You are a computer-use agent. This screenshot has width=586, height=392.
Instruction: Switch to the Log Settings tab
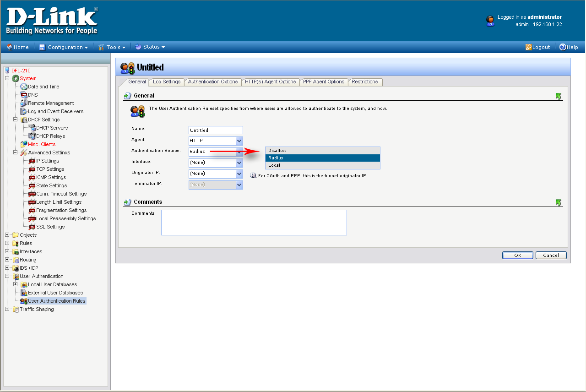point(167,82)
